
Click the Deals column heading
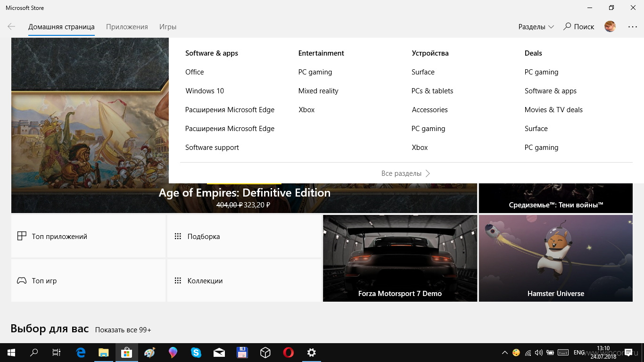(x=533, y=53)
